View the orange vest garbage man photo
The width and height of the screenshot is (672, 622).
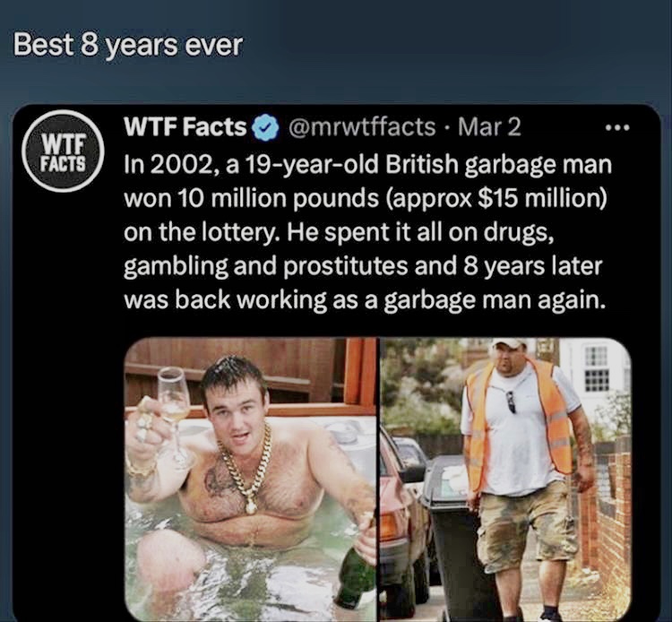505,479
